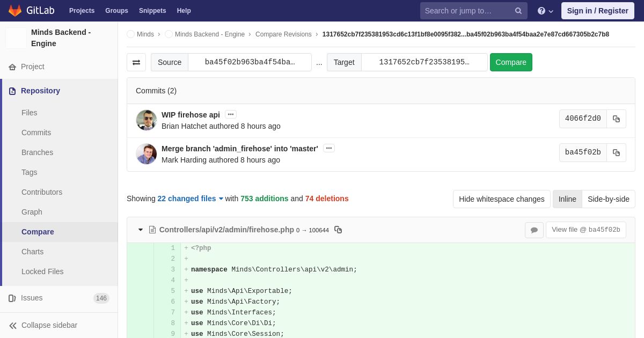Screen dimensions: 644x338
Task: Open Branches in repository menu
Action: [x=37, y=152]
